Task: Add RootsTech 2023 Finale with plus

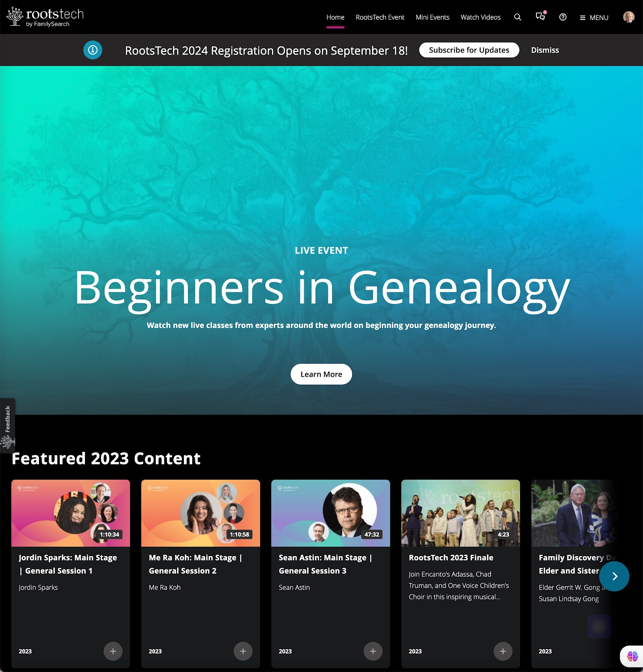Action: point(503,651)
